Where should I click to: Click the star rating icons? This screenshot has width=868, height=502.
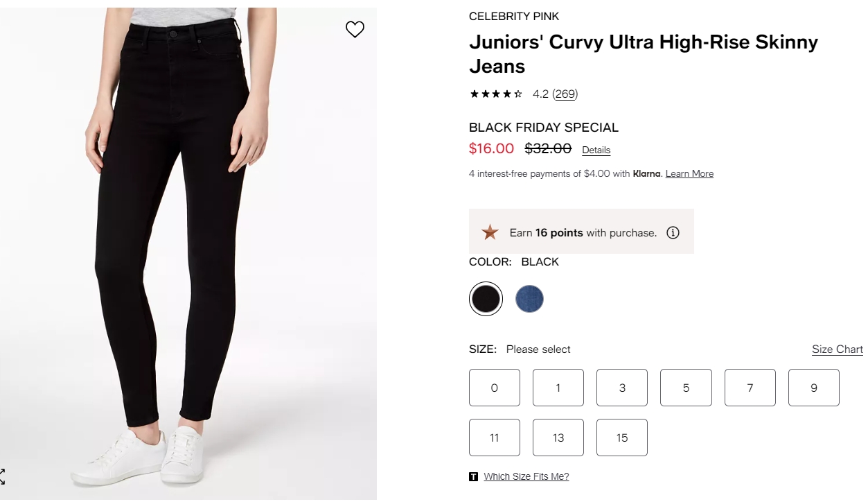click(496, 94)
